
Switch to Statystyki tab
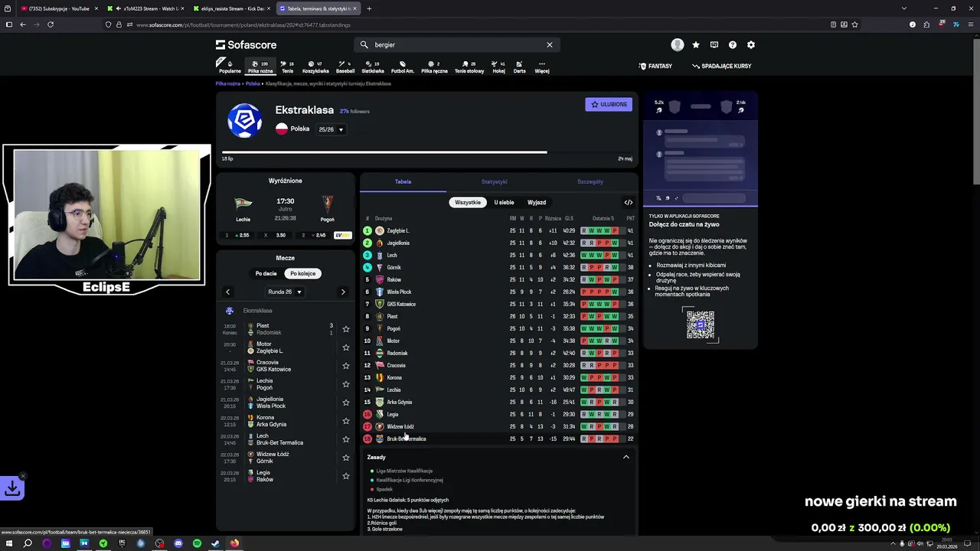click(x=494, y=181)
